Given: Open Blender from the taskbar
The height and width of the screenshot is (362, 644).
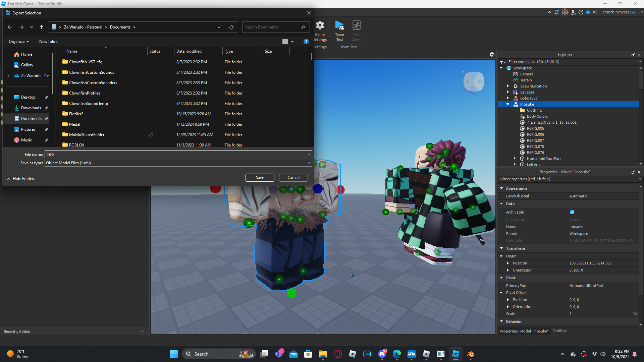Looking at the screenshot, I should pyautogui.click(x=470, y=354).
